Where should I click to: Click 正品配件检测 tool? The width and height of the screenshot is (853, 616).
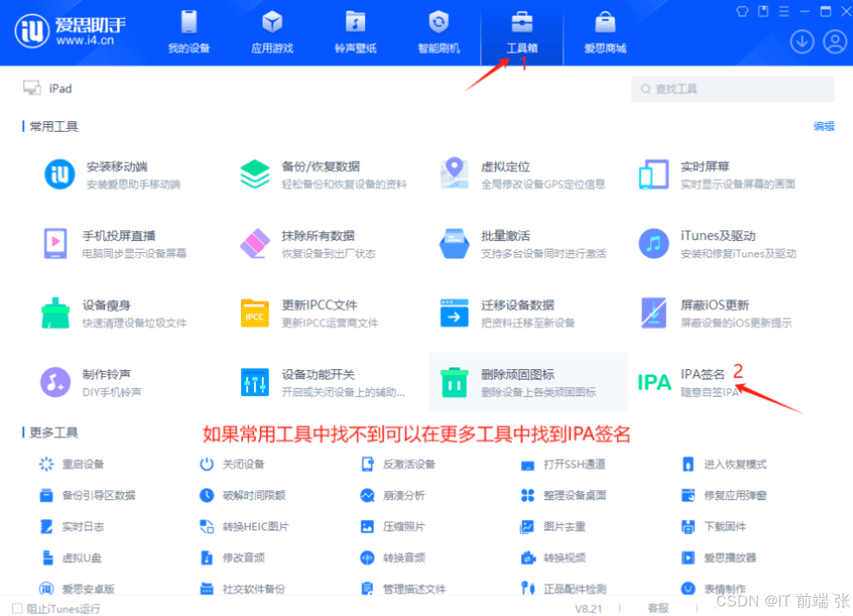click(x=563, y=589)
